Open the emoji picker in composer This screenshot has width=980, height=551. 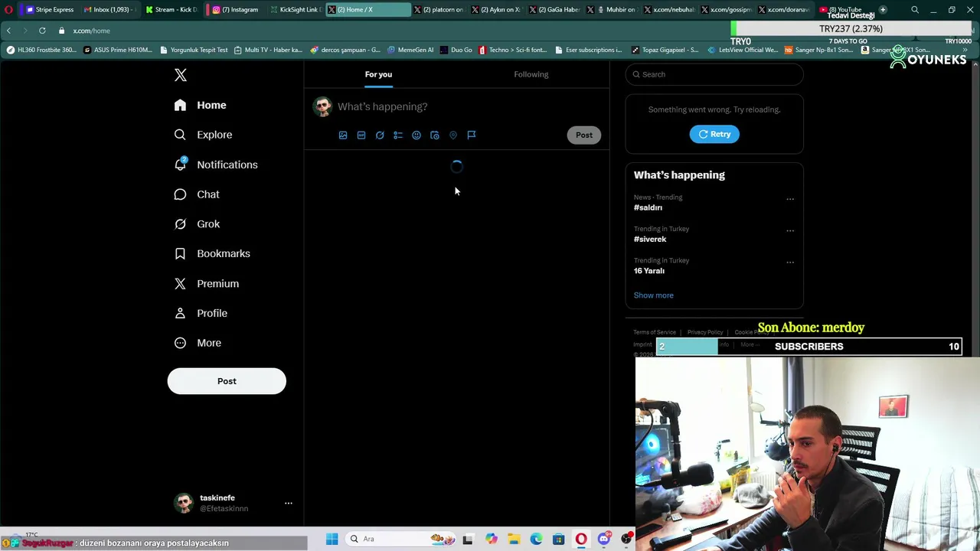coord(416,135)
